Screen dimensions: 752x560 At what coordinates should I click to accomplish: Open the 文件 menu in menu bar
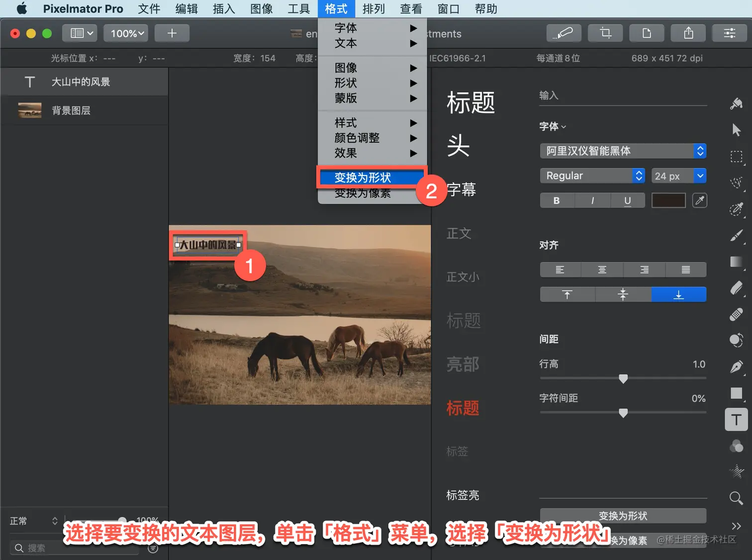tap(149, 9)
